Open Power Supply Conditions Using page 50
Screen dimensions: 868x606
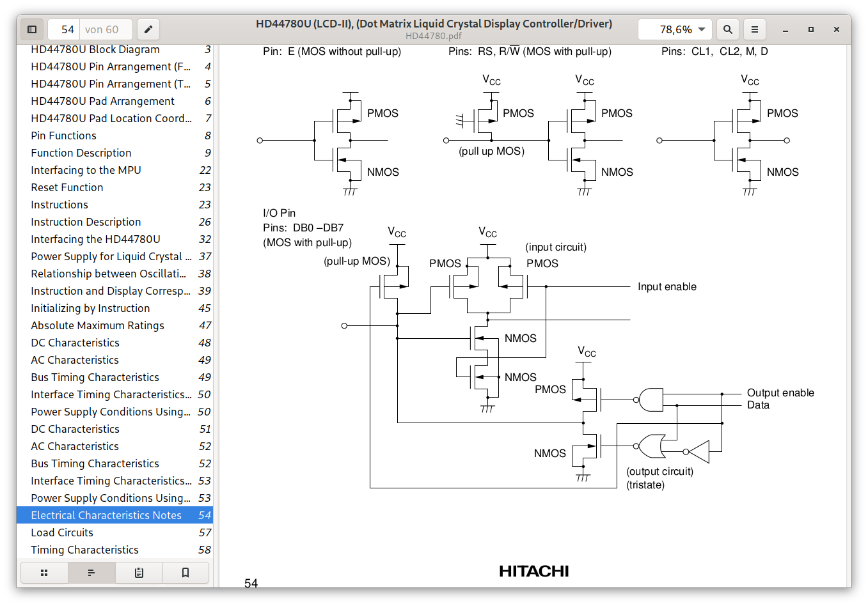tap(114, 412)
